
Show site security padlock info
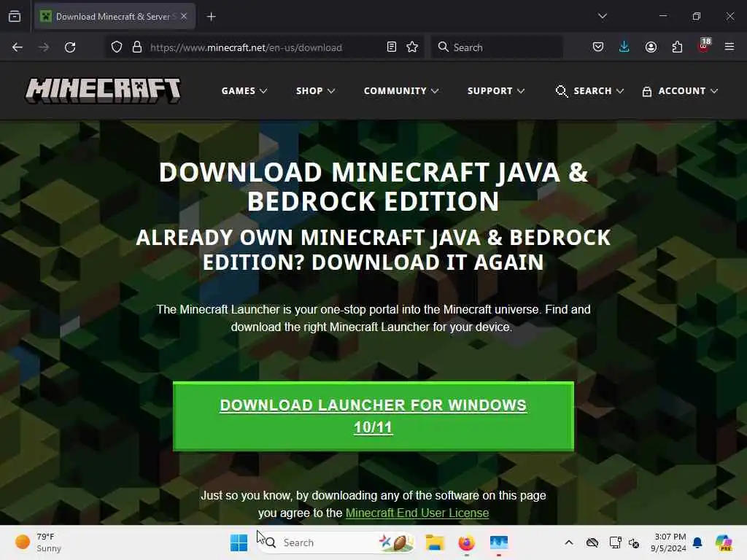pyautogui.click(x=137, y=47)
